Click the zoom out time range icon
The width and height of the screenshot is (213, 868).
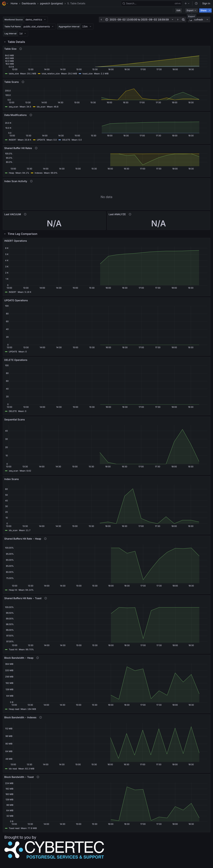183,20
